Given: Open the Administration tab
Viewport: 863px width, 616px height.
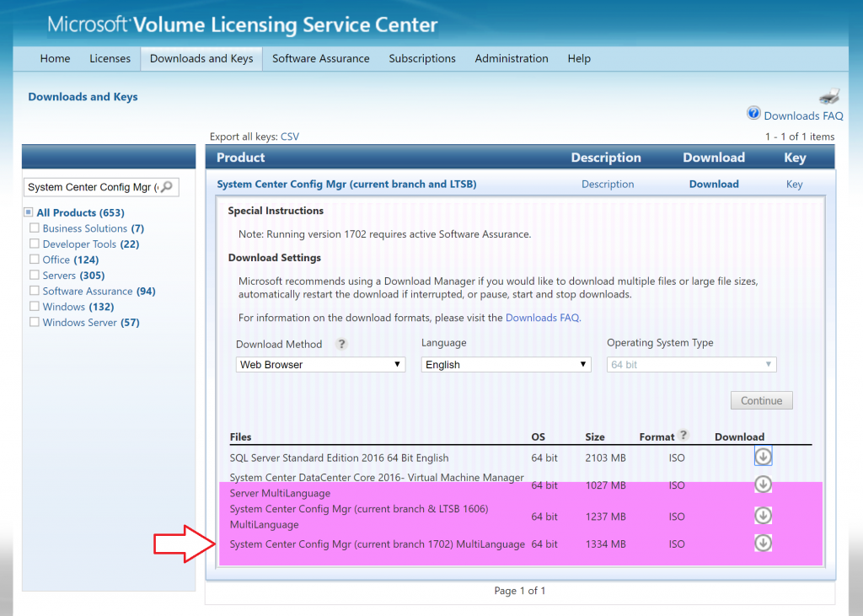Looking at the screenshot, I should 512,58.
